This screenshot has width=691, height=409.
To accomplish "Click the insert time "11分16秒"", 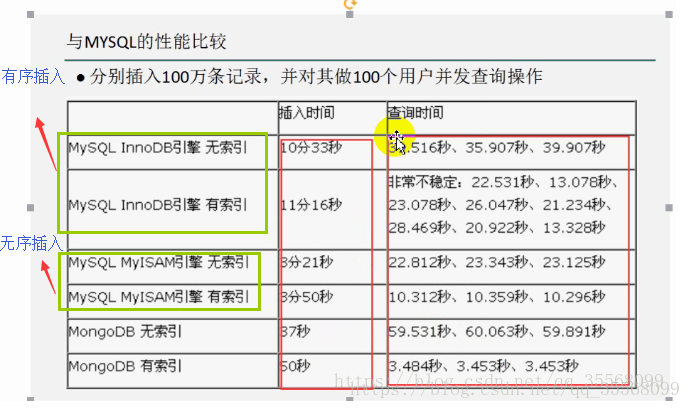I will pyautogui.click(x=311, y=205).
